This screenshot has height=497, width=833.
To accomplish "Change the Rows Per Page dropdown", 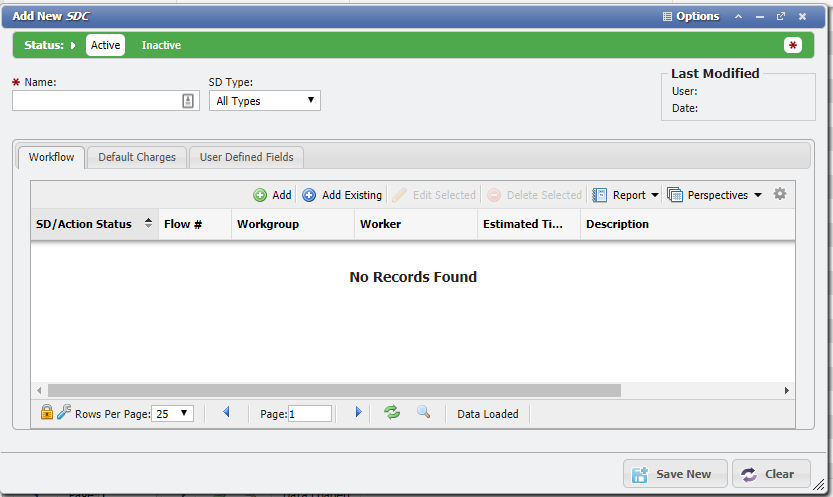I will 172,413.
